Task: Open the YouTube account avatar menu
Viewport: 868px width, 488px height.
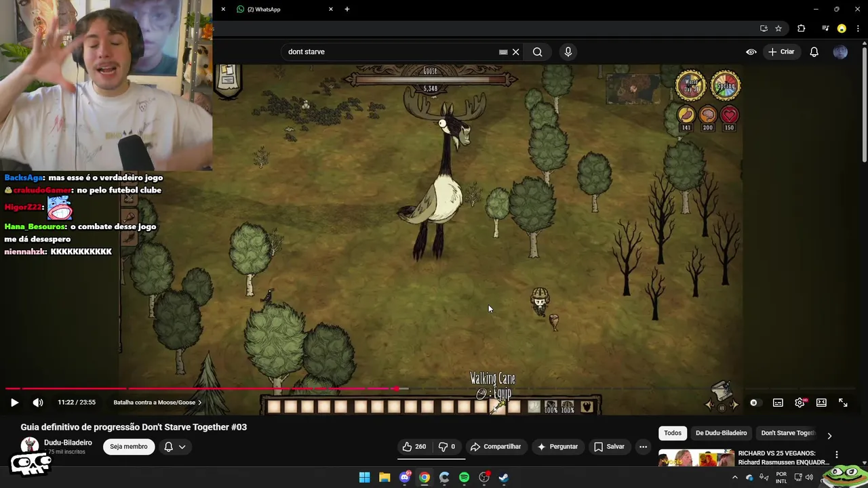Action: pos(840,52)
